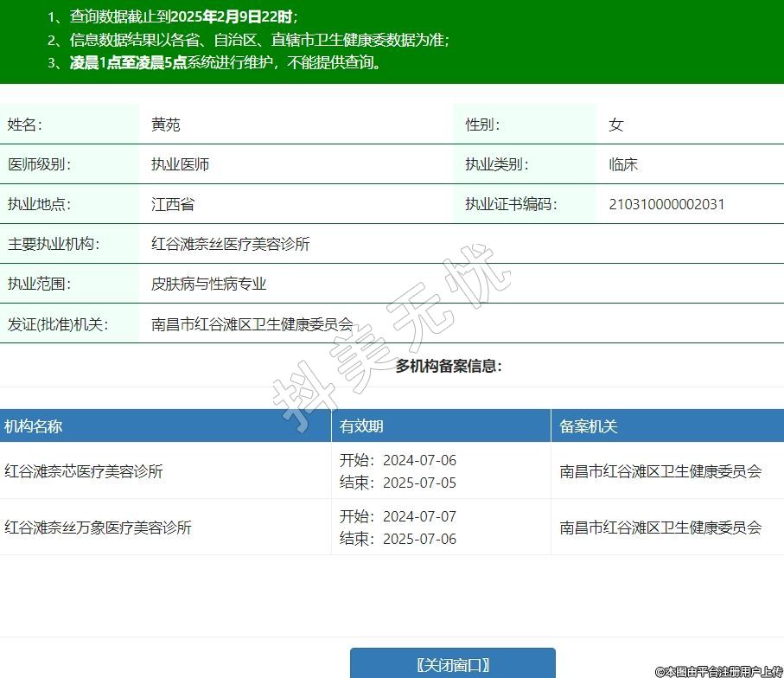Click the certificate number 210310000002031
Screen dimensions: 784x678
click(666, 204)
